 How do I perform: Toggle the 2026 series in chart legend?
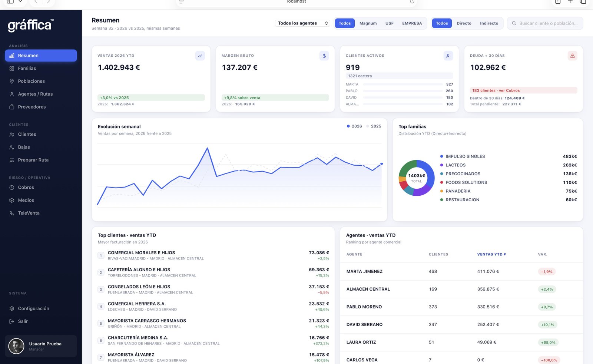(x=354, y=126)
